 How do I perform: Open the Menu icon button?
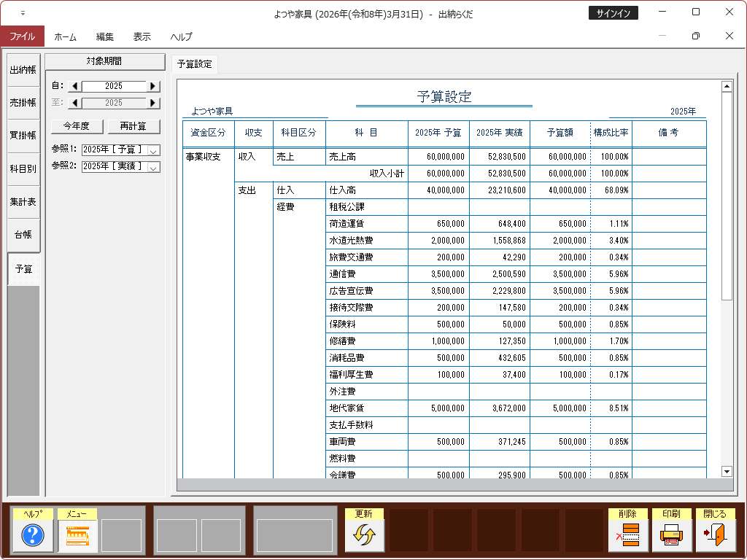point(77,536)
